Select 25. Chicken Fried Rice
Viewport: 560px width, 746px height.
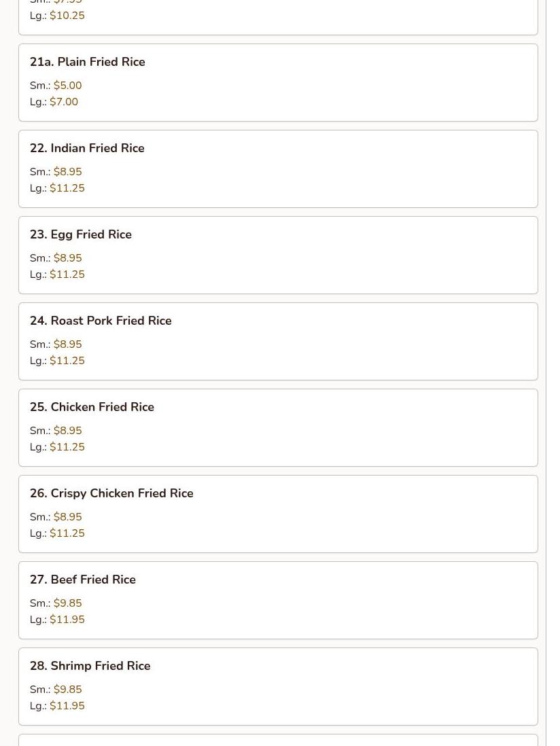tap(278, 428)
